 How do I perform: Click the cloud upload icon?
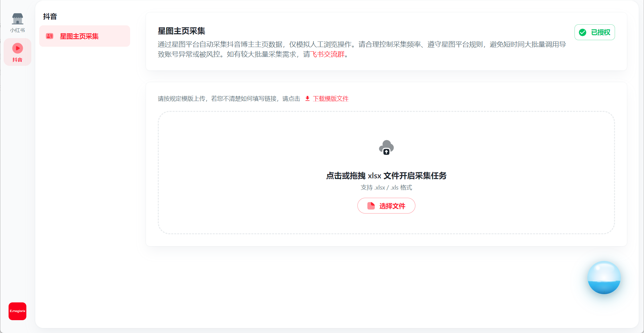[386, 147]
